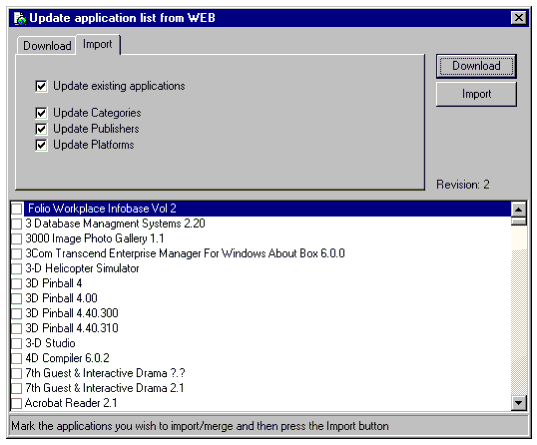Click the application icon in the title bar

[x=20, y=18]
